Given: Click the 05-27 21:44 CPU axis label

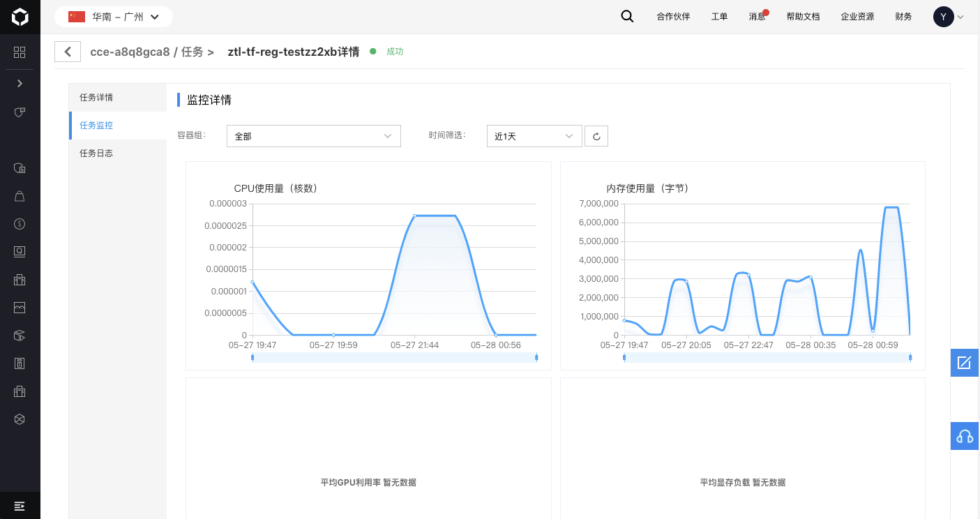Looking at the screenshot, I should coord(414,345).
